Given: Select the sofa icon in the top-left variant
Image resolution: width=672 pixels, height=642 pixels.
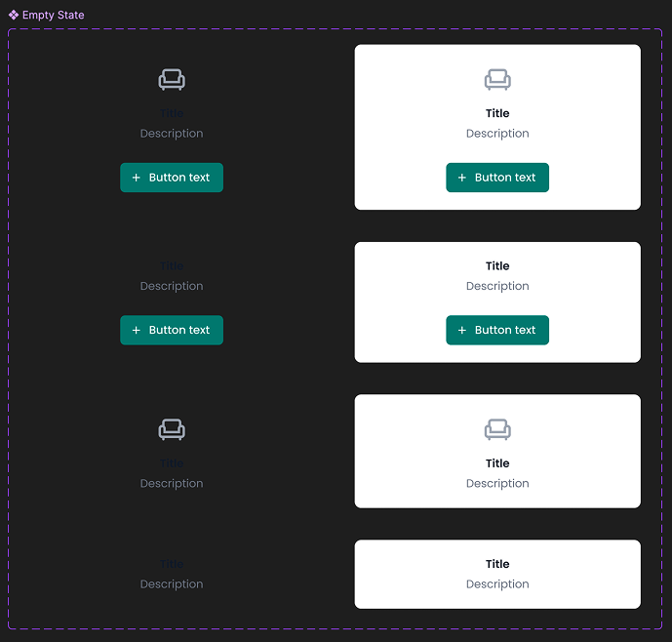Looking at the screenshot, I should tap(172, 80).
